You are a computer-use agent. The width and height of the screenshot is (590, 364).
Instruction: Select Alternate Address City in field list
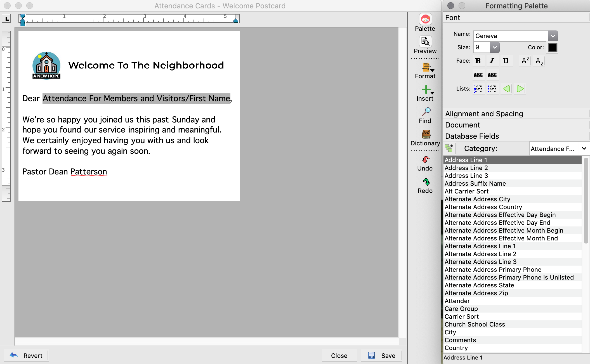pyautogui.click(x=477, y=199)
